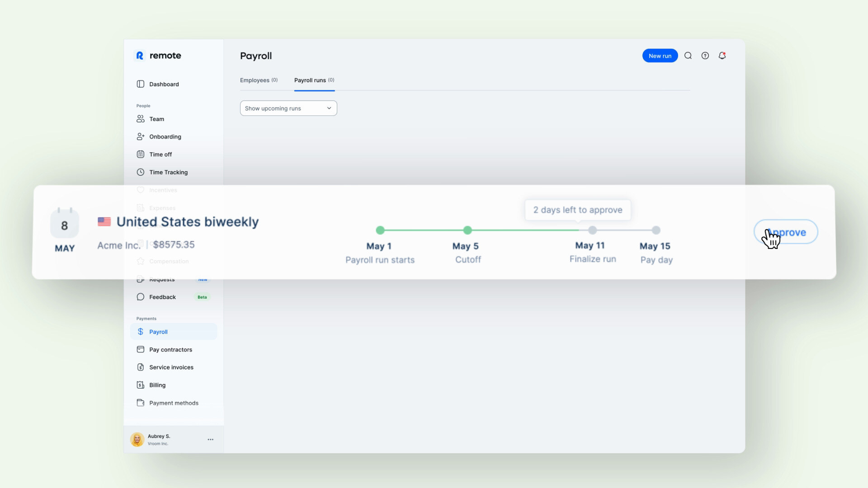The width and height of the screenshot is (868, 488).
Task: Click the Billing sidebar icon
Action: point(141,385)
